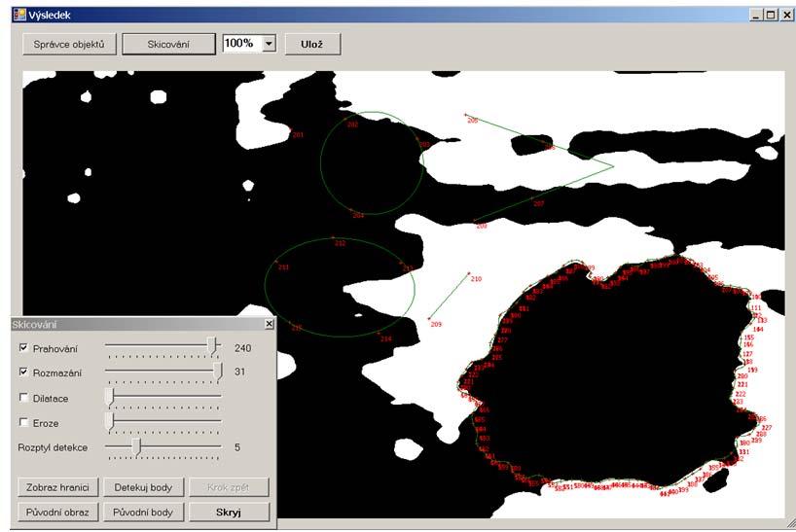Click point marker 201 on the image
This screenshot has width=796, height=532.
pos(298,135)
